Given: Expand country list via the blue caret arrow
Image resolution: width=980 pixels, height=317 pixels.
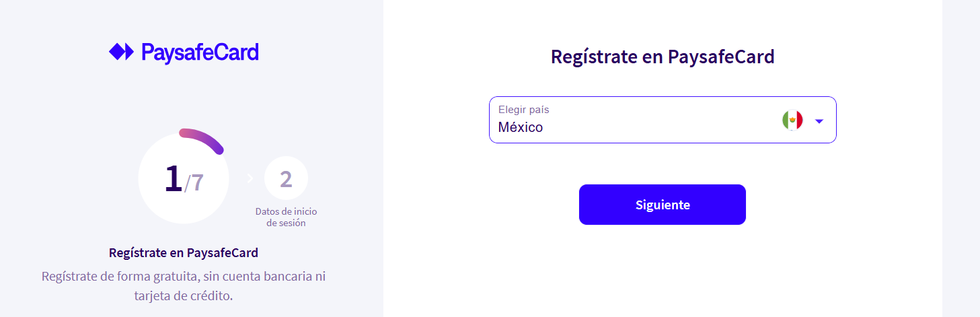Looking at the screenshot, I should point(819,121).
